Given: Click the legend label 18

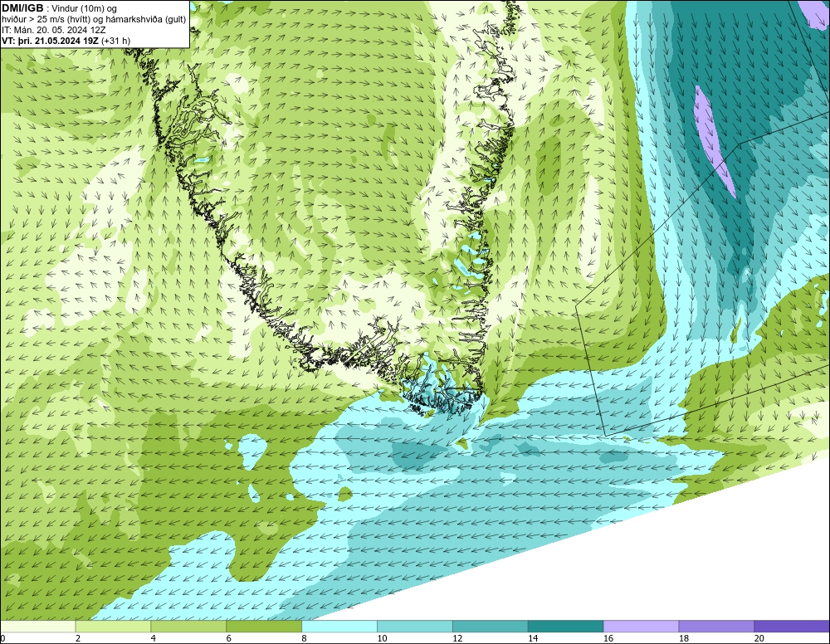Looking at the screenshot, I should coord(683,638).
